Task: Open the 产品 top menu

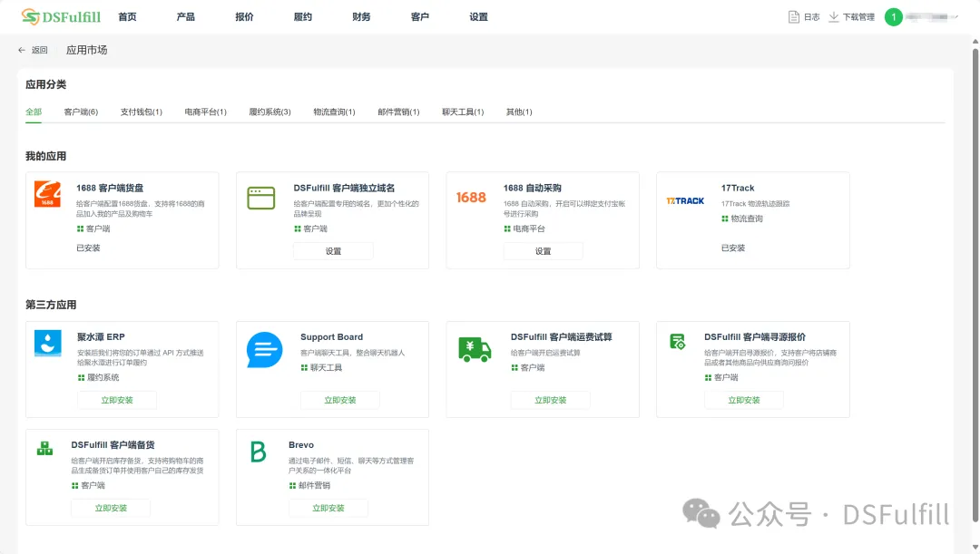Action: click(x=185, y=17)
